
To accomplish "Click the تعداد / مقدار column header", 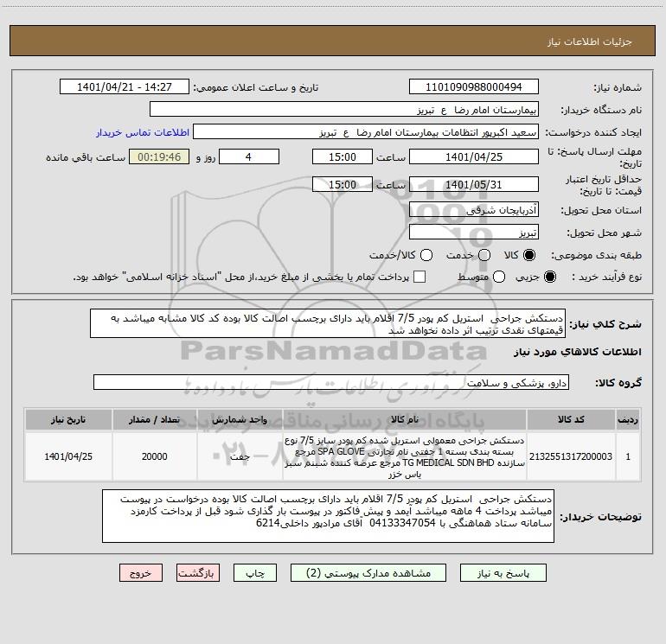I will tap(154, 419).
